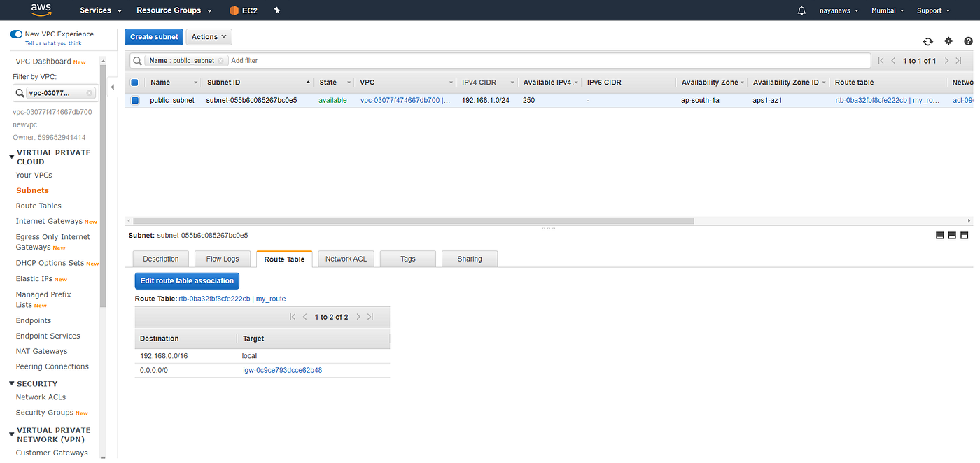Open the preferences gear icon
980x463 pixels.
pyautogui.click(x=948, y=41)
